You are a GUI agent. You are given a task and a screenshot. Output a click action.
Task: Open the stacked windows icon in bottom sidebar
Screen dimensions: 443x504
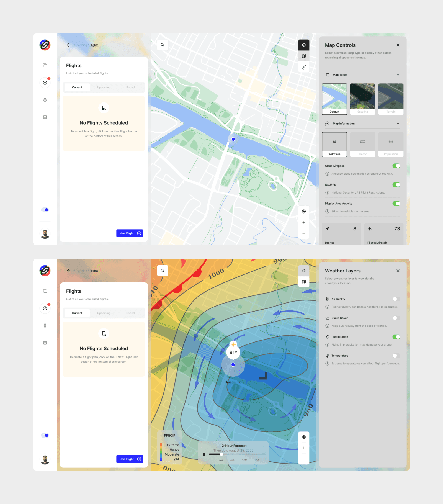45,291
